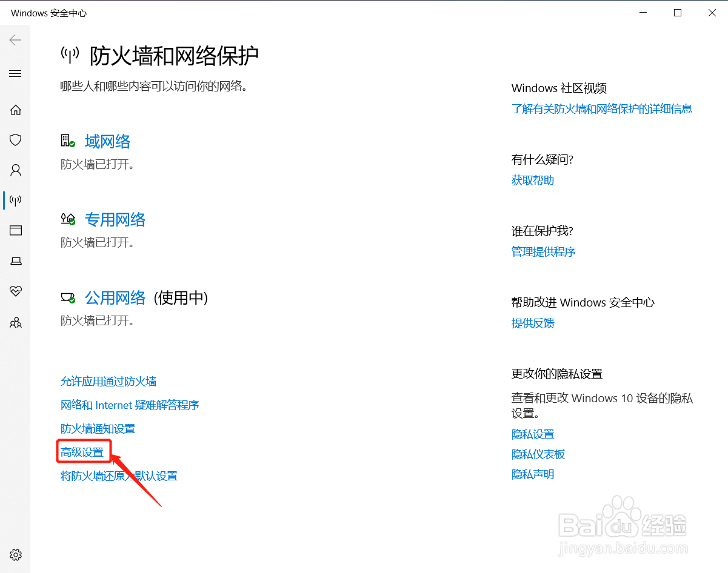Open 域网络 settings
Viewport: 728px width, 573px height.
(107, 142)
